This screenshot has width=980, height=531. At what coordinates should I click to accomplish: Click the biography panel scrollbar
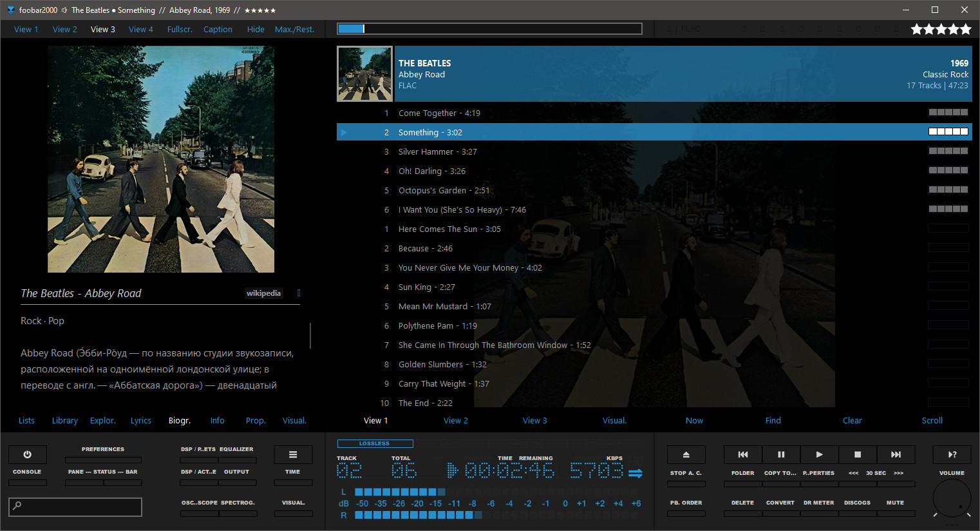coord(310,336)
